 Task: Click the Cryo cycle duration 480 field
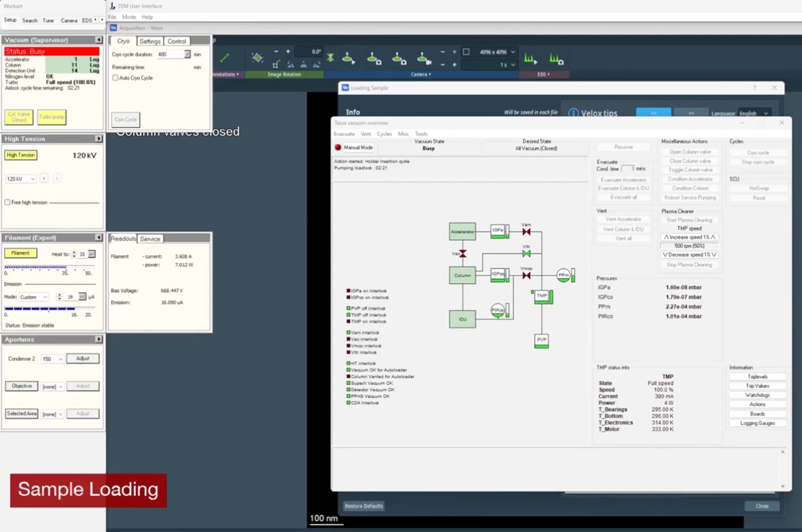[x=170, y=55]
